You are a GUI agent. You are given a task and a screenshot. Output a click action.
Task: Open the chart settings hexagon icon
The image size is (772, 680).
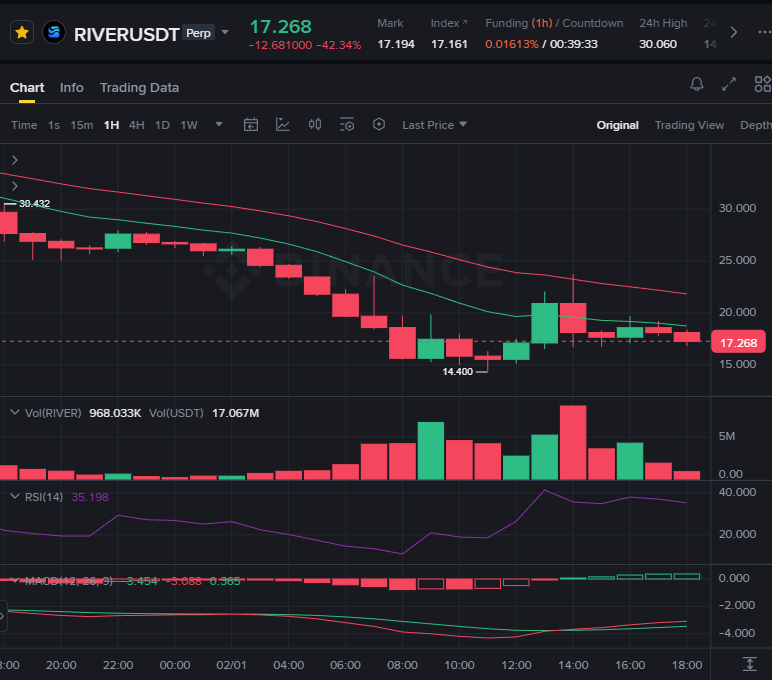pos(378,125)
